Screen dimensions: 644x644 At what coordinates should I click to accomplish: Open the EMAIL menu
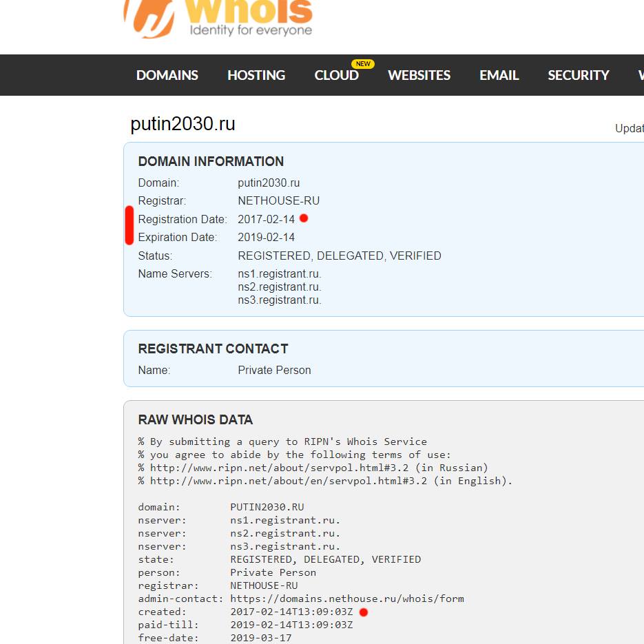tap(499, 75)
